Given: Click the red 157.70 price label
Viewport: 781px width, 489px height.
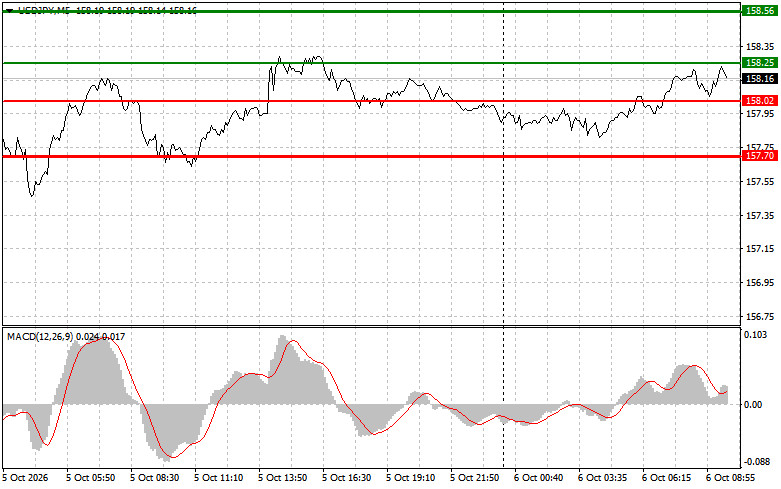Looking at the screenshot, I should (760, 156).
